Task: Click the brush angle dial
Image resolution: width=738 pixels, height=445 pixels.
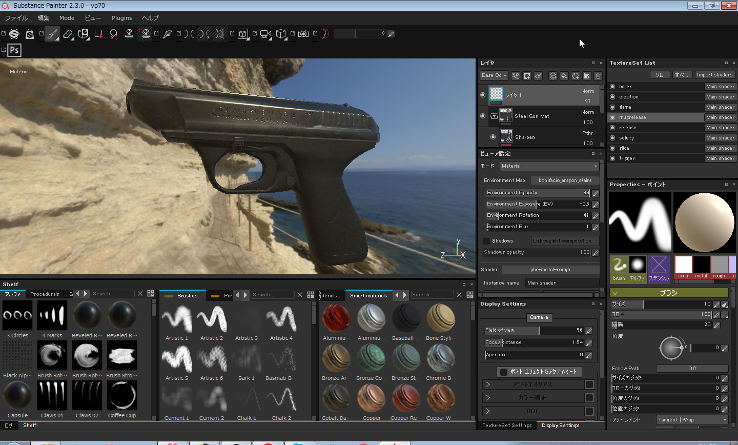Action: 671,348
